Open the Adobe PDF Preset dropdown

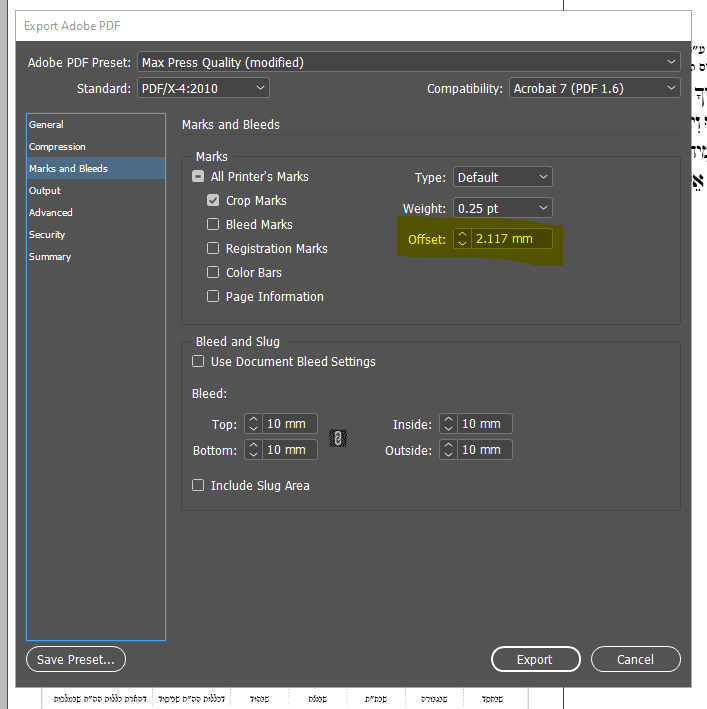tap(409, 62)
